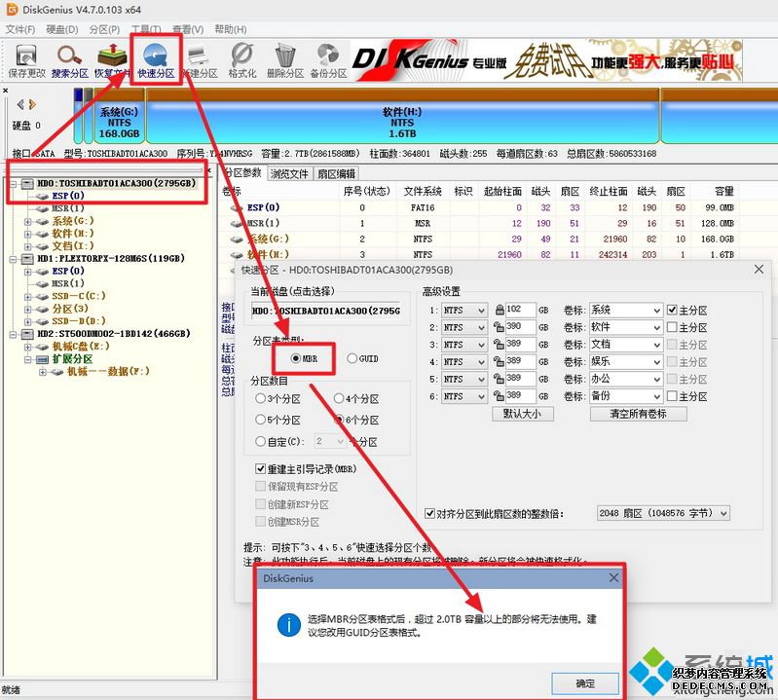The width and height of the screenshot is (778, 700).
Task: Go to previous disk with left arrow
Action: tap(20, 104)
